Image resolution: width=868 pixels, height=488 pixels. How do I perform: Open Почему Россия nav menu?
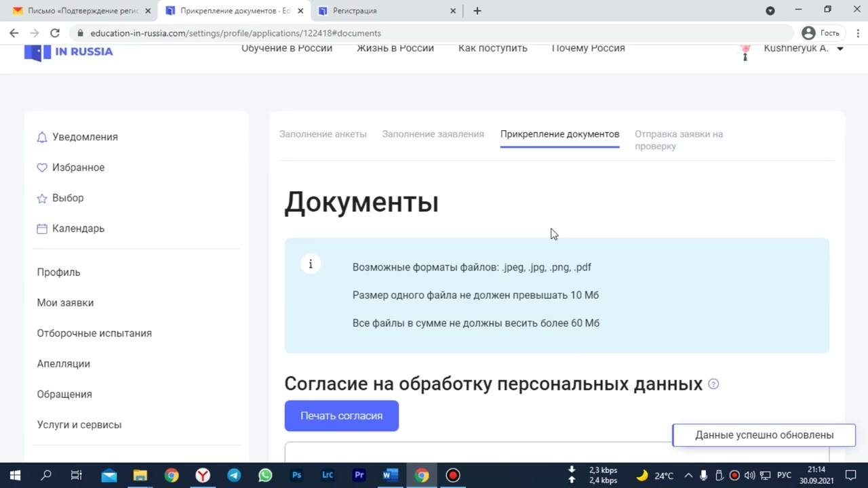point(589,48)
